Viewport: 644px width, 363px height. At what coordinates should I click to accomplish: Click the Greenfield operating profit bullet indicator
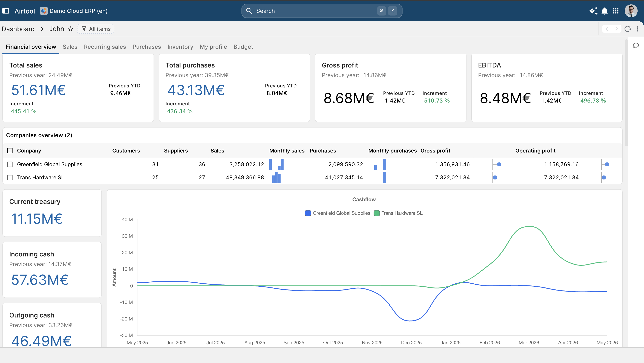(x=605, y=164)
